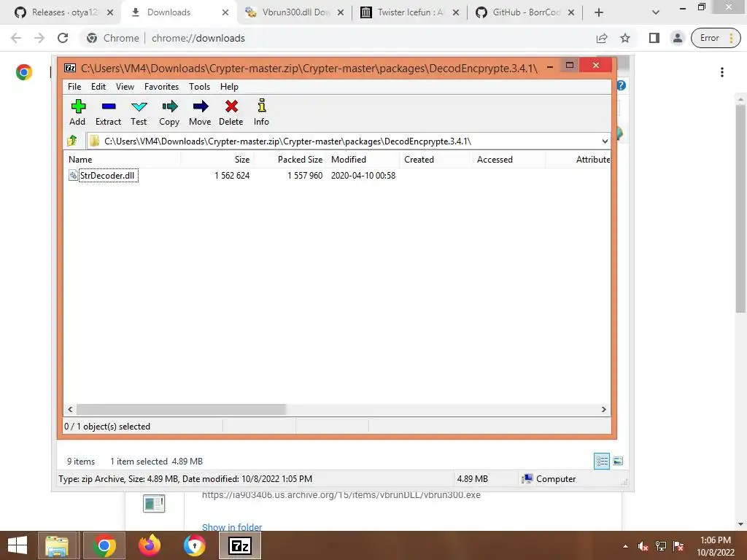This screenshot has height=560, width=747.
Task: Reload the Chrome page
Action: click(x=63, y=38)
